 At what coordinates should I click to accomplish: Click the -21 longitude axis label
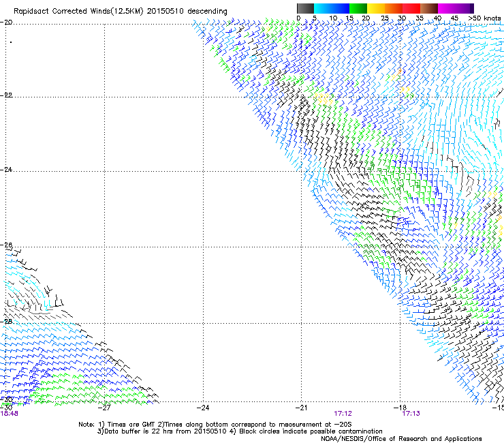pos(302,408)
